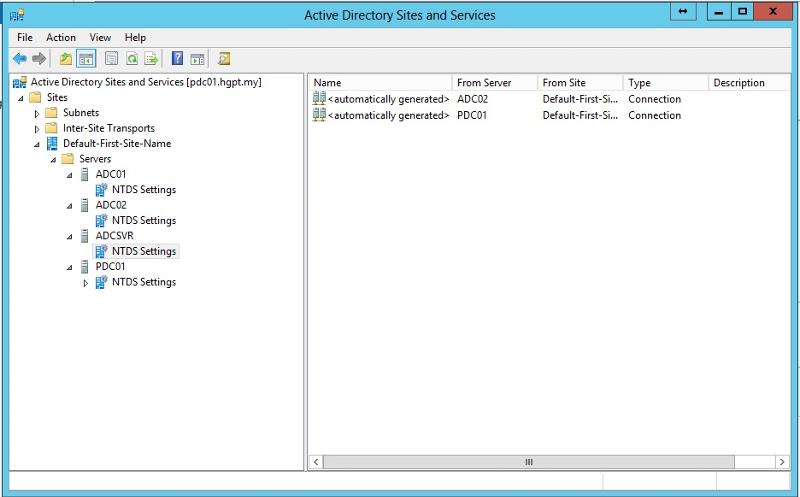Screen dimensions: 800x497
Task: Click the Servers folder icon
Action: (68, 159)
